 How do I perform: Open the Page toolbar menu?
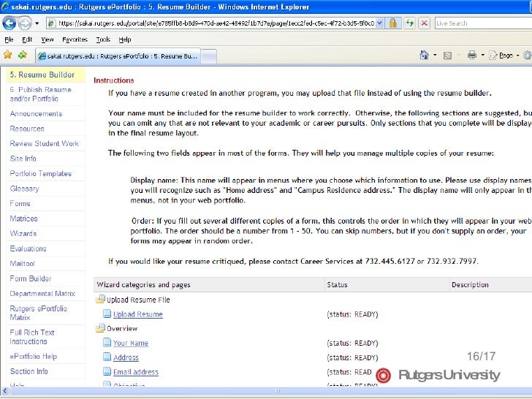pyautogui.click(x=503, y=56)
